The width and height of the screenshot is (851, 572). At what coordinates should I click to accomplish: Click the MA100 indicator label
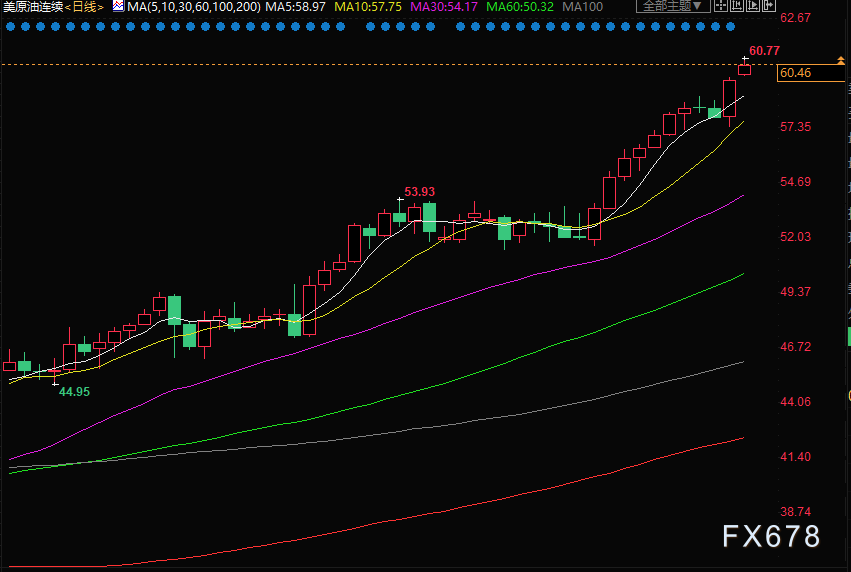[x=582, y=7]
